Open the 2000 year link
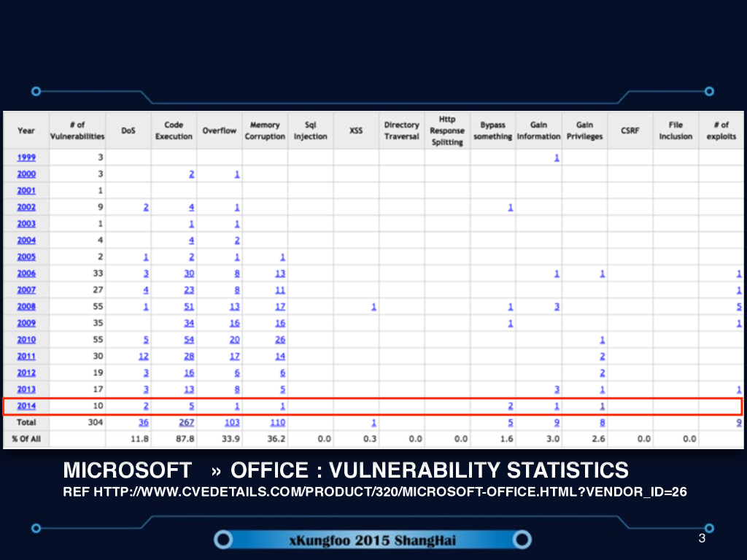This screenshot has height=560, width=747. (x=26, y=174)
